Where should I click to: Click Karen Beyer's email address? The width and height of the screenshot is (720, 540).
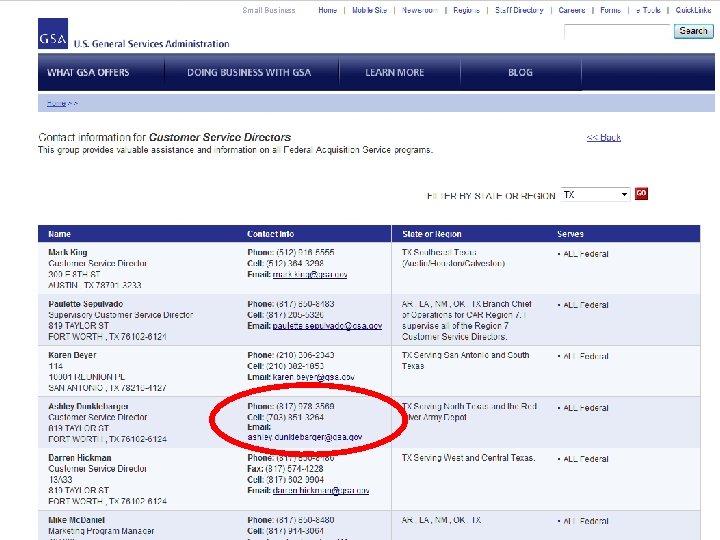click(x=314, y=377)
